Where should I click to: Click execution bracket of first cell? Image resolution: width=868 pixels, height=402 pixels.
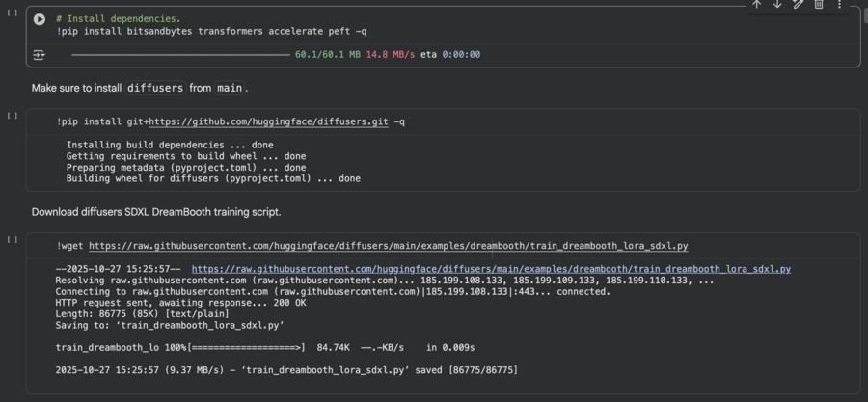tap(12, 13)
